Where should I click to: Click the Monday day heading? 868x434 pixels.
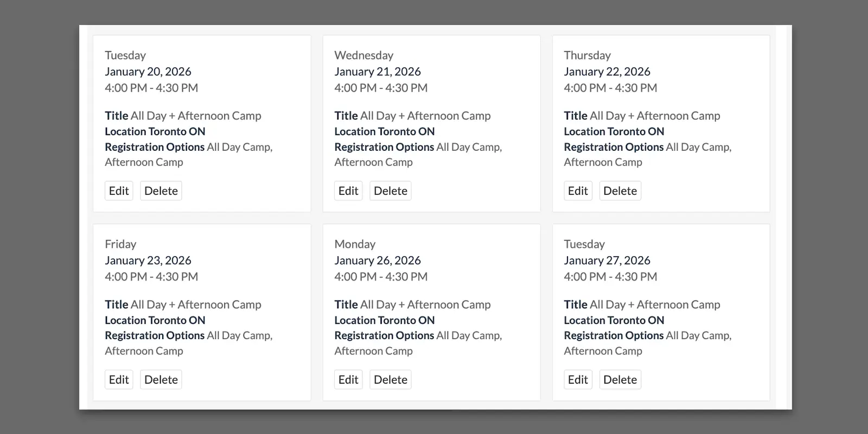(355, 244)
